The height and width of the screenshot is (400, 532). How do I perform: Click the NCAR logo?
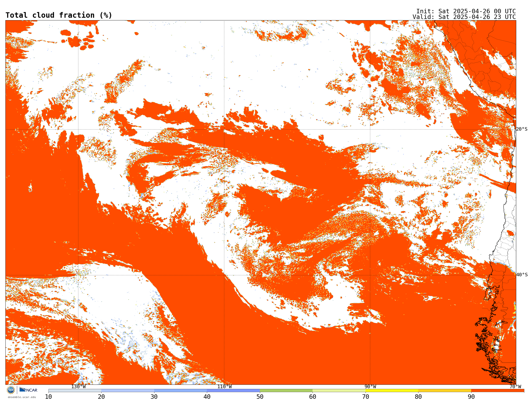point(28,390)
